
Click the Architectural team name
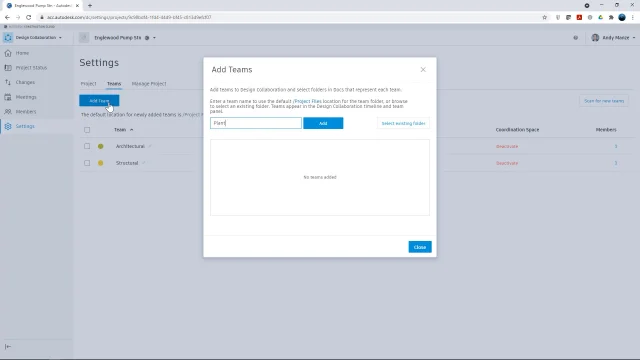(x=130, y=146)
